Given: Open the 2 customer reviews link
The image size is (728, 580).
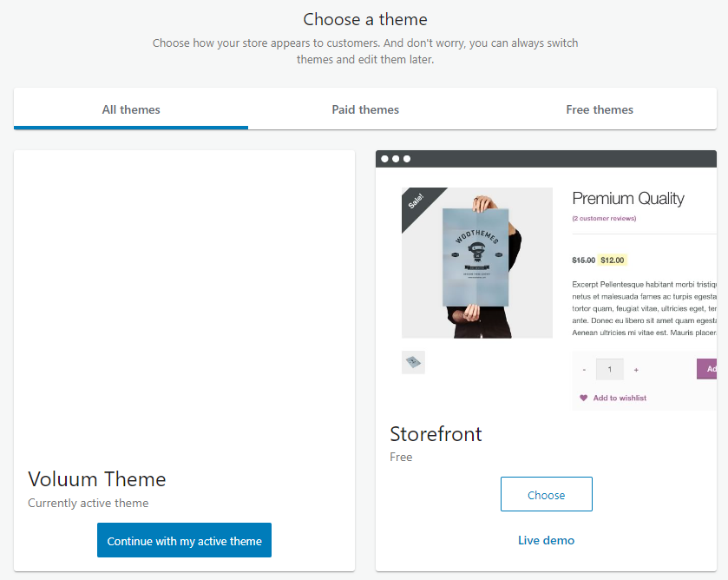Looking at the screenshot, I should coord(604,218).
